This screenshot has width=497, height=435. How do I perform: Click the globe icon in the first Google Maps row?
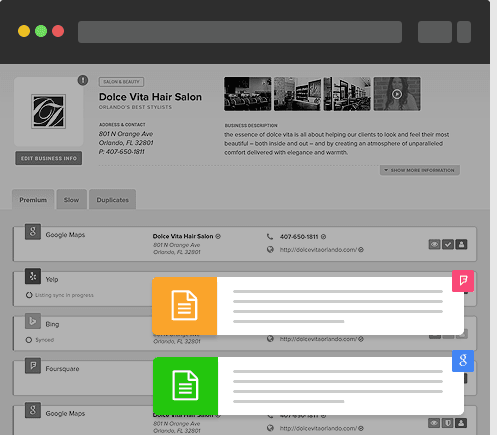click(270, 249)
